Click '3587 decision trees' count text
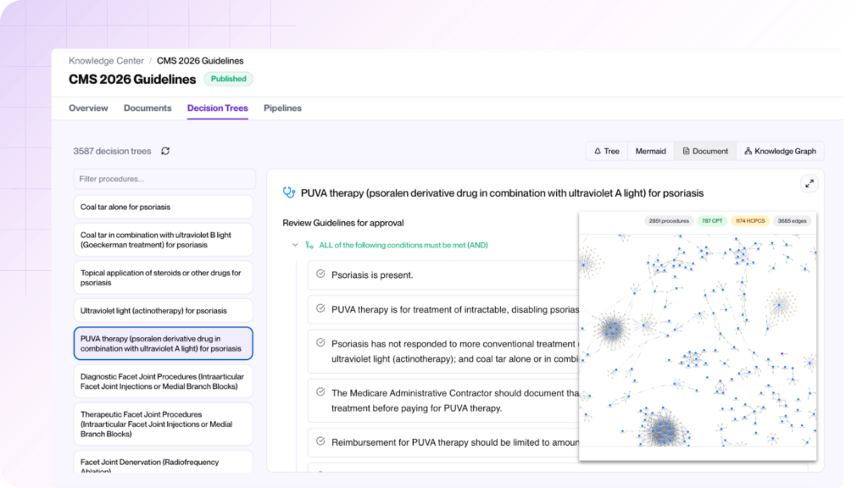Image resolution: width=868 pixels, height=488 pixels. coord(112,151)
